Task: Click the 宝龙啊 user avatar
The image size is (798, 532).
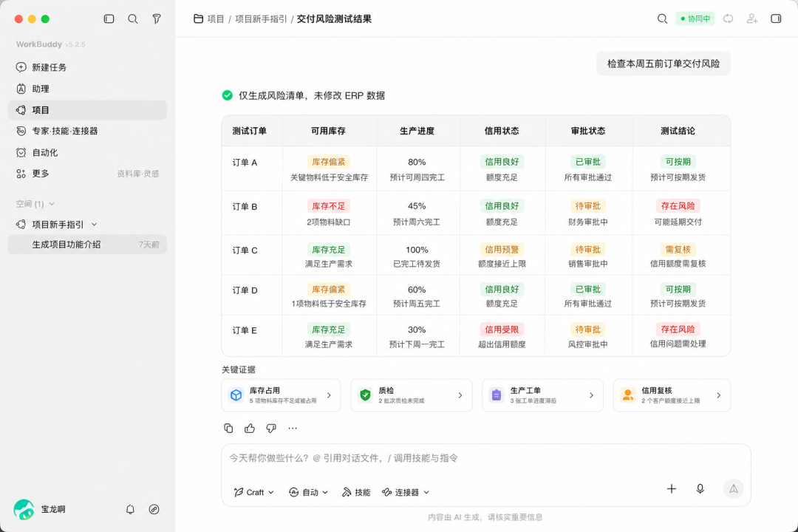Action: coord(24,509)
